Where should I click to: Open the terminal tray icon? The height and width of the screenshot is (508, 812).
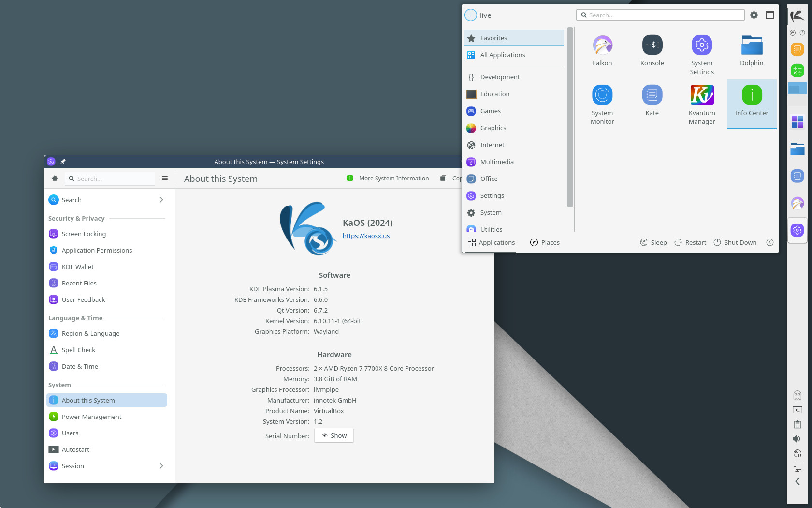tap(797, 410)
